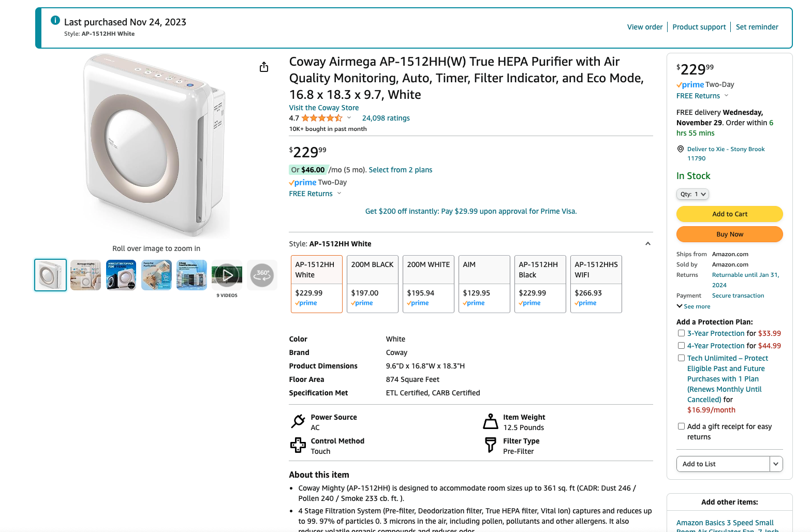Check the 4-Year Protection plan box
This screenshot has height=532, width=811.
[682, 346]
